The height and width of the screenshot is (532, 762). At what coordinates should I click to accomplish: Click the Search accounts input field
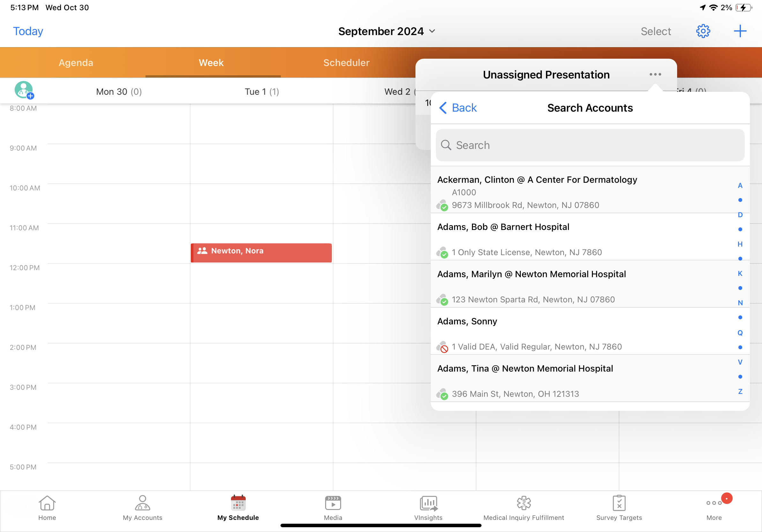(590, 145)
